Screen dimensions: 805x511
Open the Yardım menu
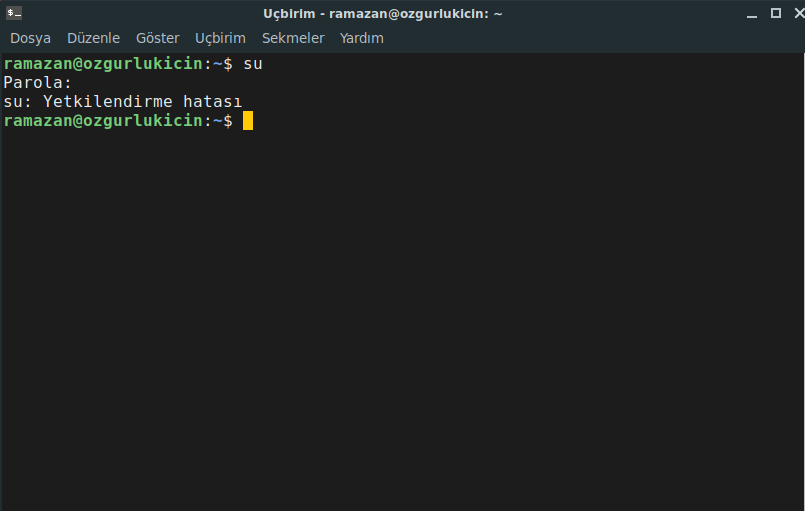[x=361, y=38]
